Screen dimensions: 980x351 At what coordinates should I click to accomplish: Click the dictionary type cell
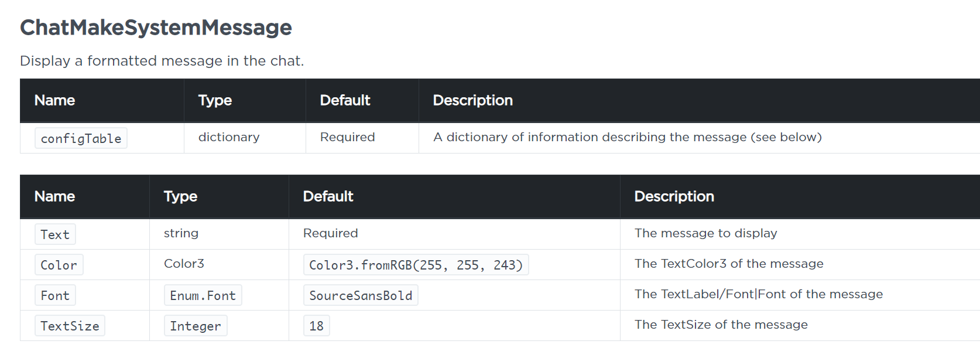point(229,137)
